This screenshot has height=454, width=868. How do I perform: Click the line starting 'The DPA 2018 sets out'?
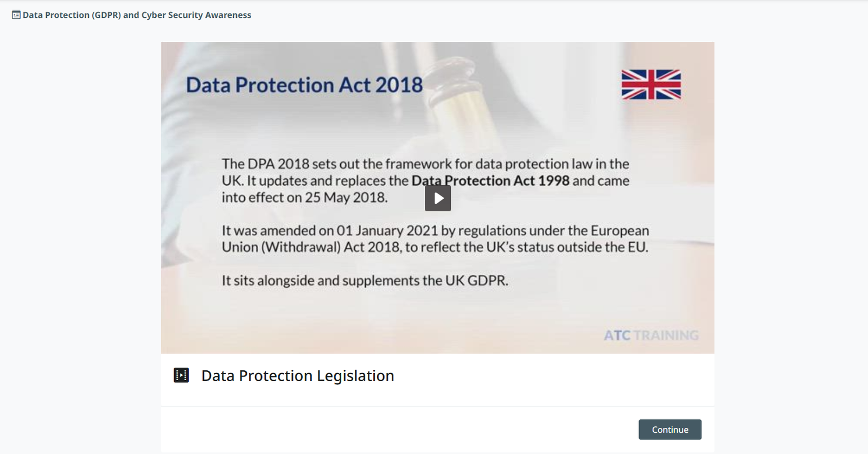pos(425,164)
